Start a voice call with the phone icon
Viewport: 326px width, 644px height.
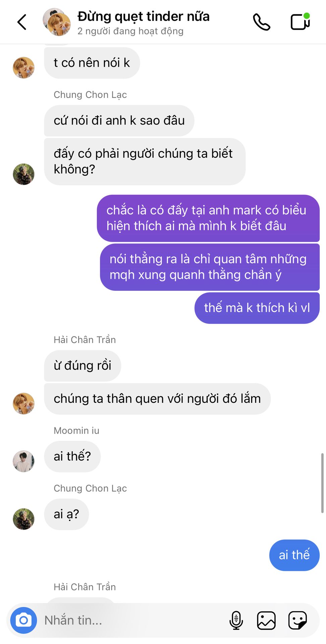coord(262,22)
